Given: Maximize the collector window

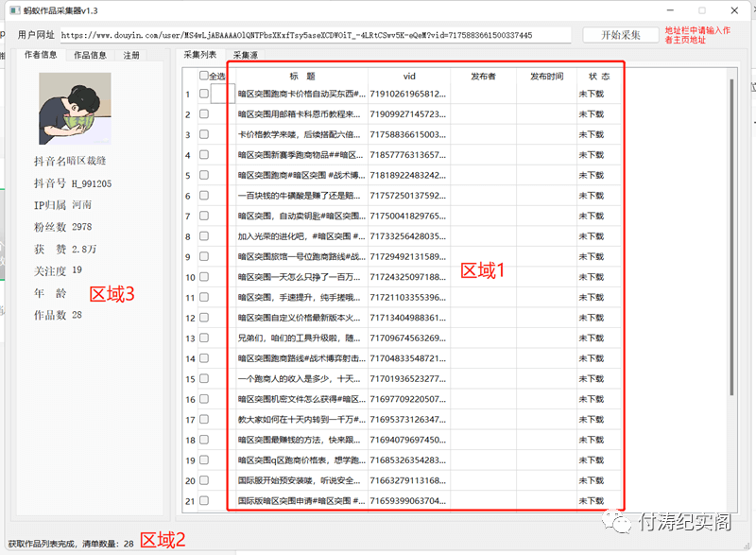Looking at the screenshot, I should [702, 10].
